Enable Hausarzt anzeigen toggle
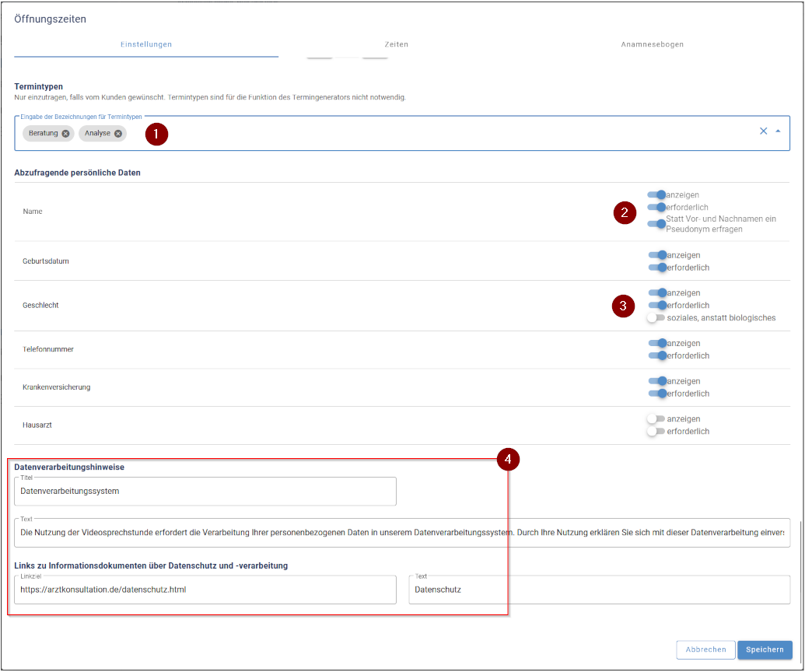This screenshot has height=672, width=805. (656, 419)
